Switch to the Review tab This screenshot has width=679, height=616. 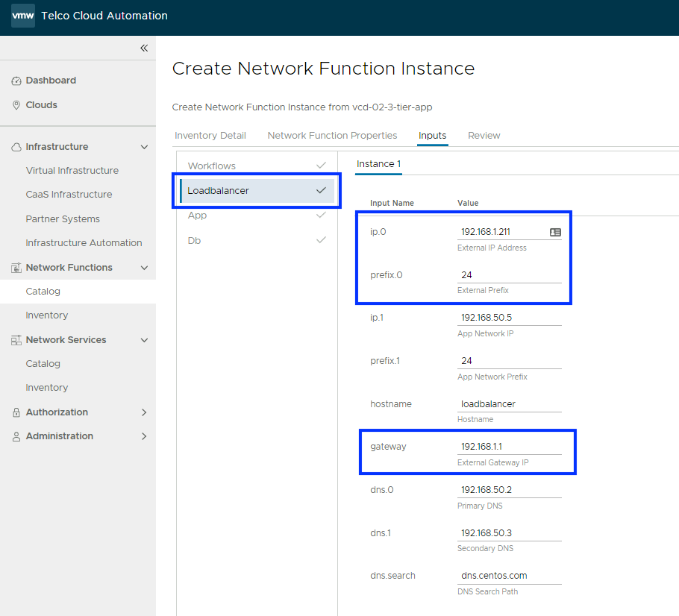[484, 136]
